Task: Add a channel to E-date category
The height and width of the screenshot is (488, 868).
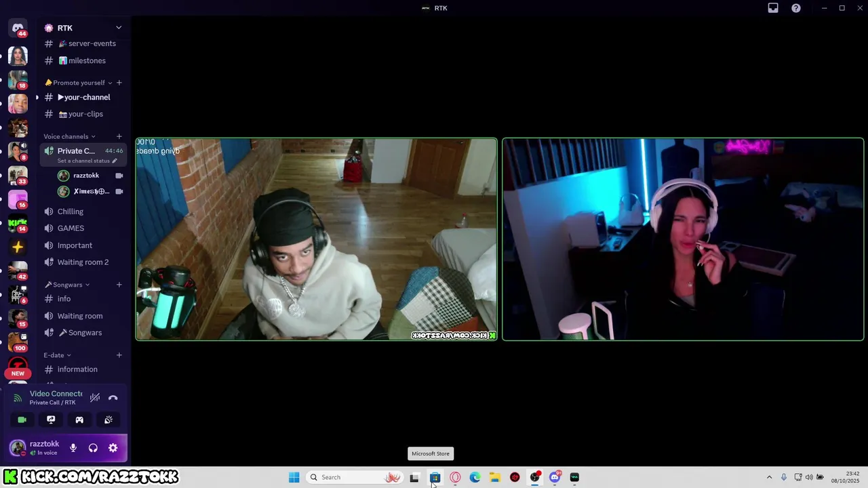Action: 119,355
